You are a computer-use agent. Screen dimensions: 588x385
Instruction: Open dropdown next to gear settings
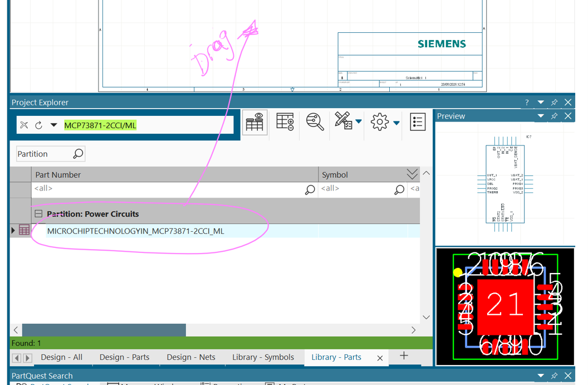pos(396,123)
